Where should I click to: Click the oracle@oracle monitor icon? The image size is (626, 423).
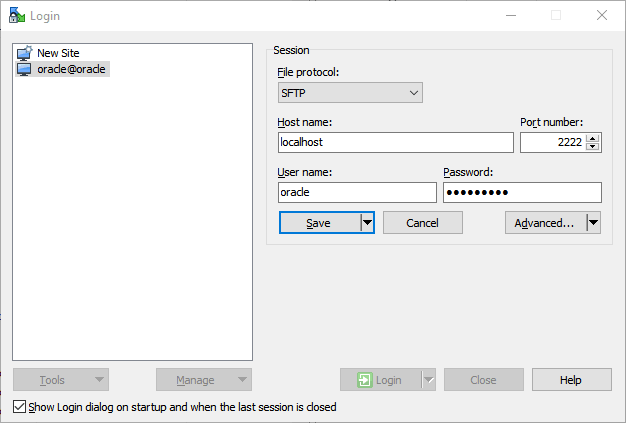click(x=24, y=69)
